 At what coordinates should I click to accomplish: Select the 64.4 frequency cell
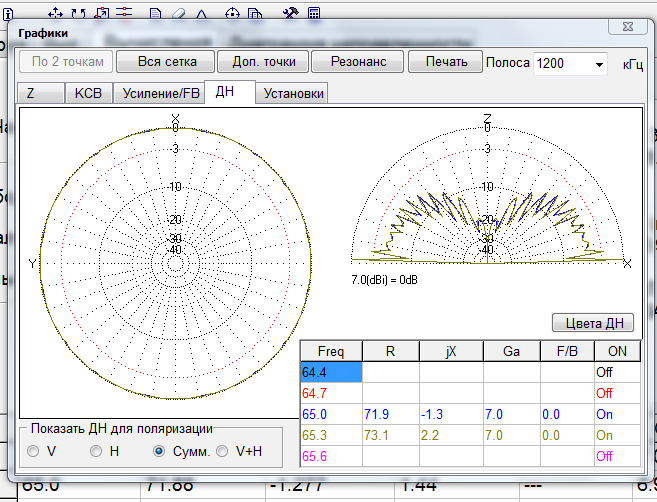pyautogui.click(x=331, y=372)
